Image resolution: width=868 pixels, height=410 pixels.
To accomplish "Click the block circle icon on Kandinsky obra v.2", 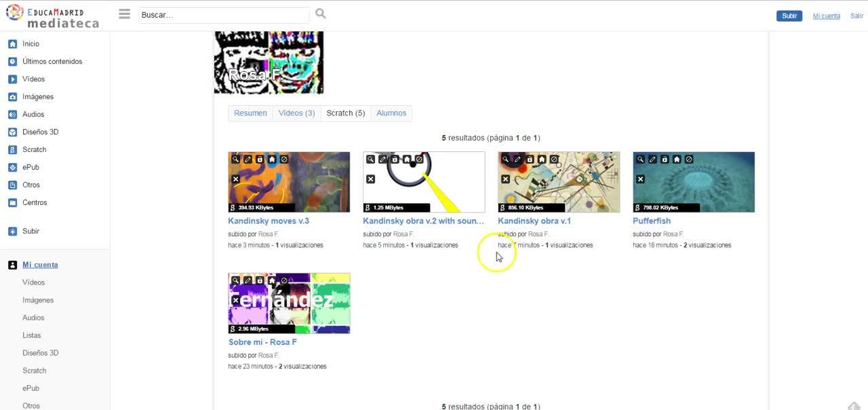I will [x=419, y=160].
